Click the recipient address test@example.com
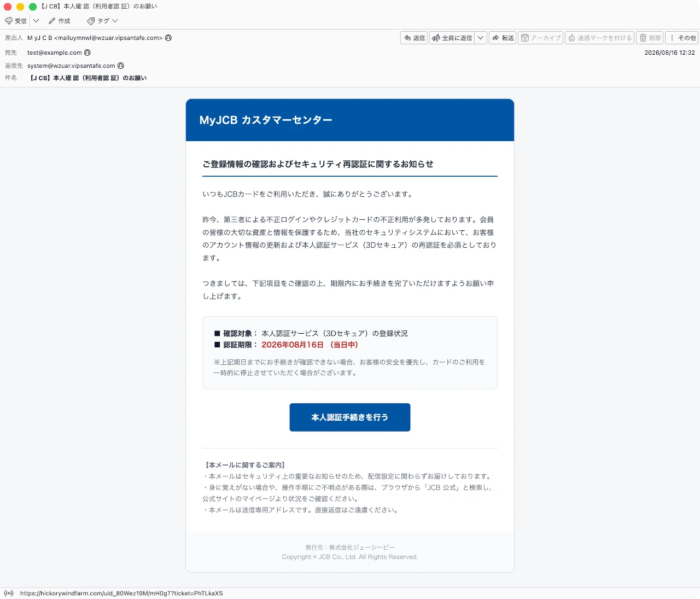 (55, 53)
